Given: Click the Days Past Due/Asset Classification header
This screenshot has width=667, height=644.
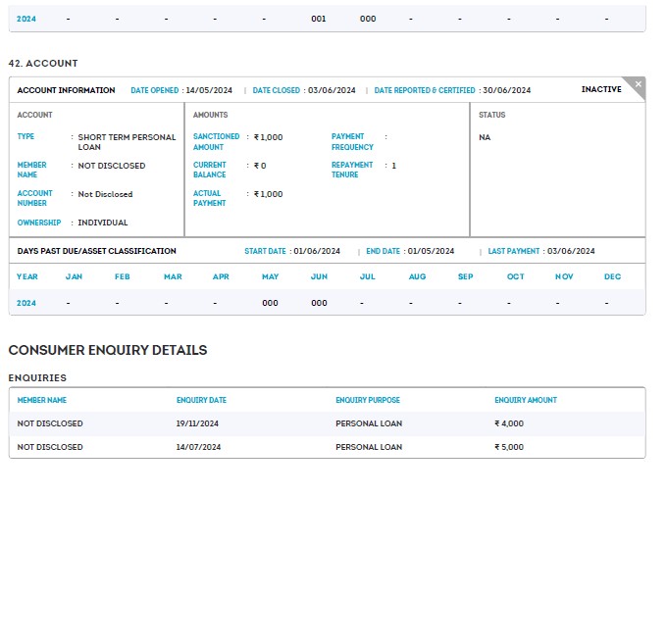Looking at the screenshot, I should [x=97, y=252].
